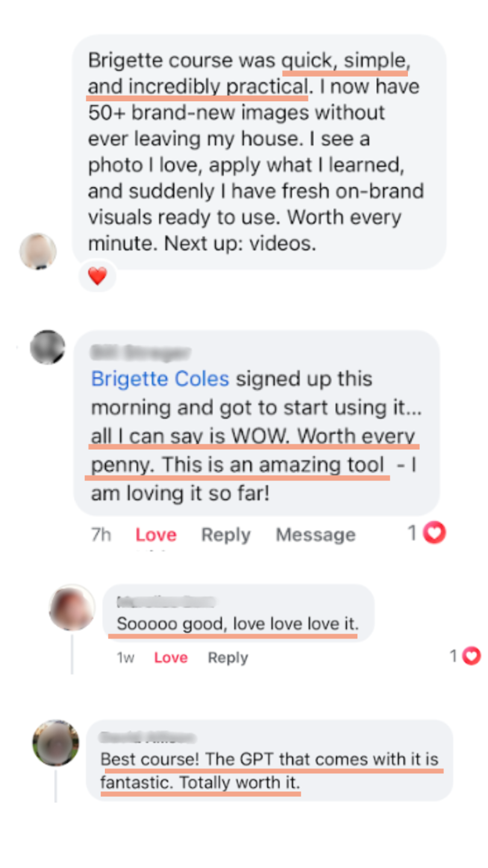The width and height of the screenshot is (488, 868).
Task: Click the quick, simple, incredibly practical comment bubble
Action: 259,152
